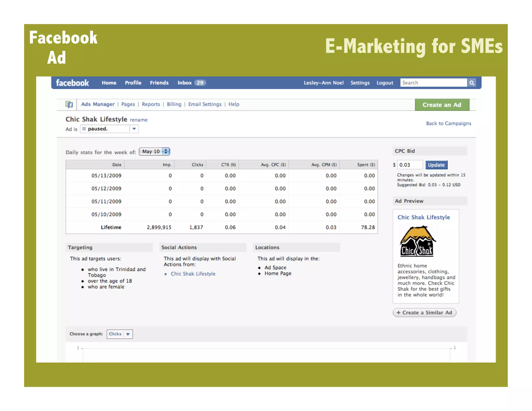532x411 pixels.
Task: Open the Help link in ads nav
Action: [234, 104]
